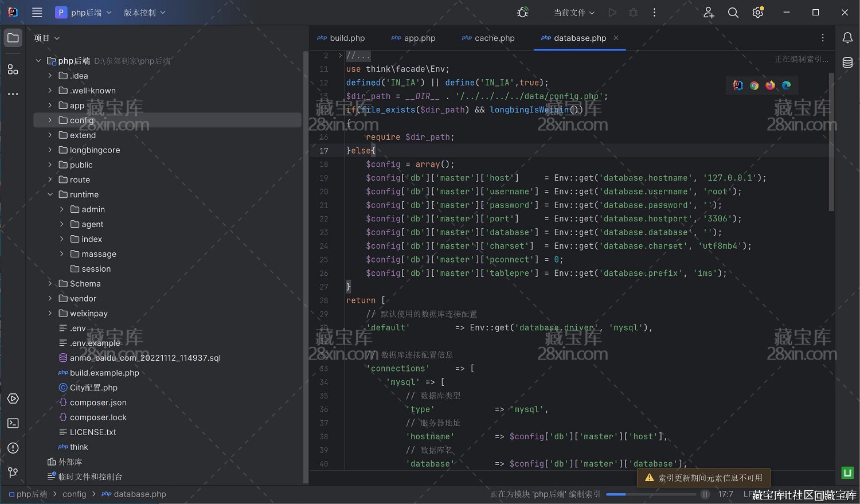
Task: Toggle the Project tool window folder icon
Action: [13, 38]
